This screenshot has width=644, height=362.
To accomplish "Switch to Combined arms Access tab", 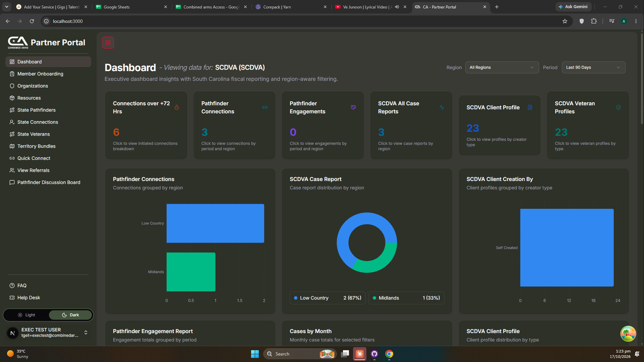I will pos(211,7).
